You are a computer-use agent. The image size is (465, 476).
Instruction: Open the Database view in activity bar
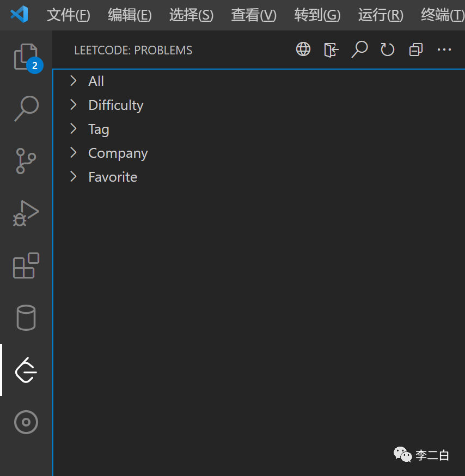tap(26, 318)
